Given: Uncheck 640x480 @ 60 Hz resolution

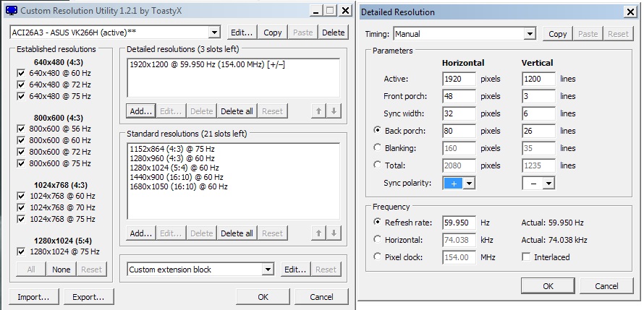Looking at the screenshot, I should (x=21, y=73).
